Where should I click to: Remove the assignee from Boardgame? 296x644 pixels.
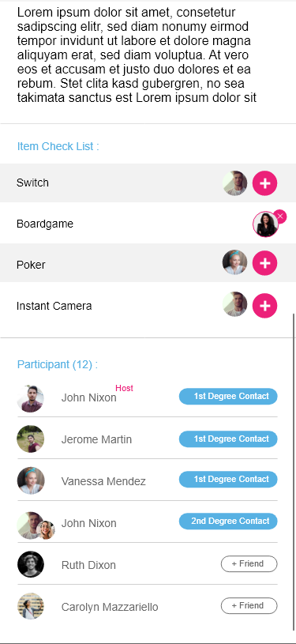[x=280, y=216]
